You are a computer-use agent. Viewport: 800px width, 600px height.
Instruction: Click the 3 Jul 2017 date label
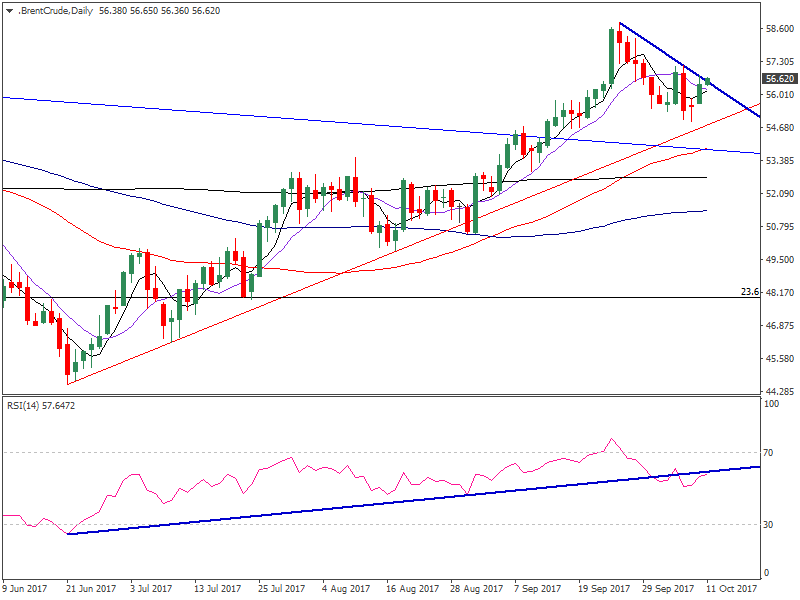point(151,588)
